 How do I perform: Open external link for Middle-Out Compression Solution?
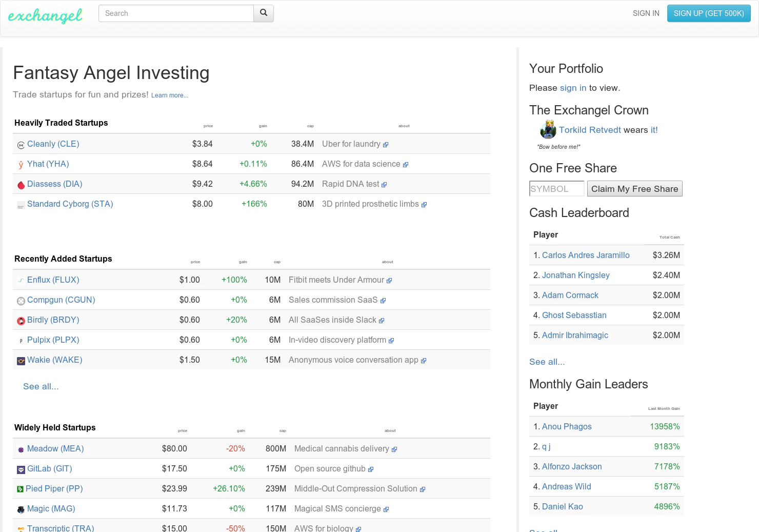coord(423,490)
